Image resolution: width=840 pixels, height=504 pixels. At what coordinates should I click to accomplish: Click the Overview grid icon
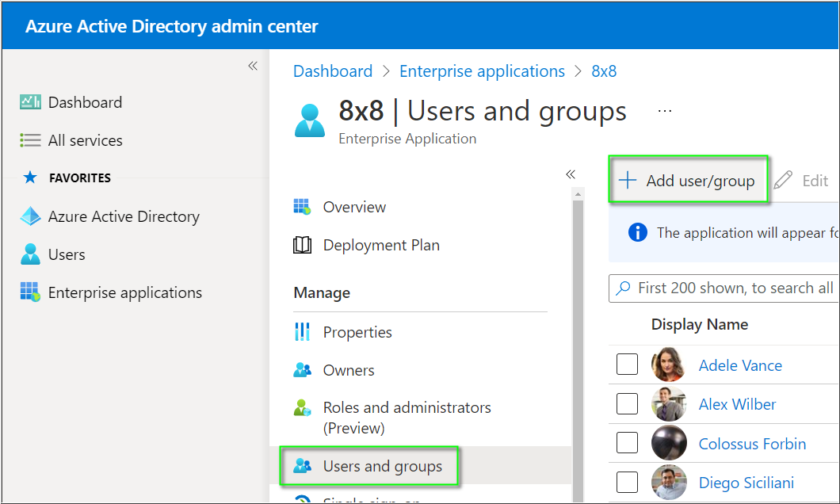302,207
